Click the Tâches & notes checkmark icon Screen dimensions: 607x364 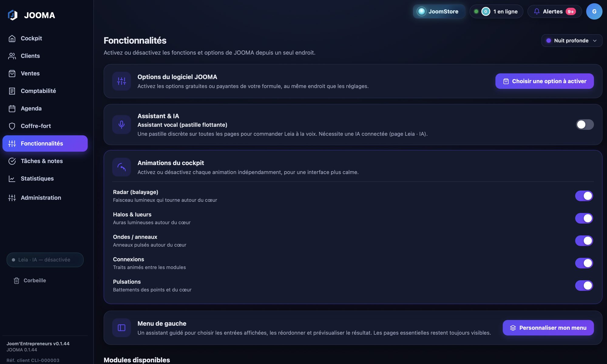point(12,161)
